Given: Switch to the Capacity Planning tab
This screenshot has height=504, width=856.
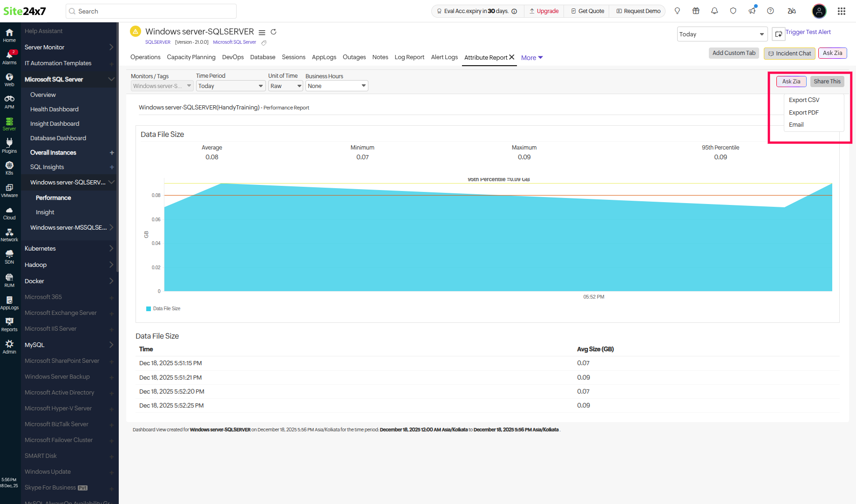Looking at the screenshot, I should (191, 57).
